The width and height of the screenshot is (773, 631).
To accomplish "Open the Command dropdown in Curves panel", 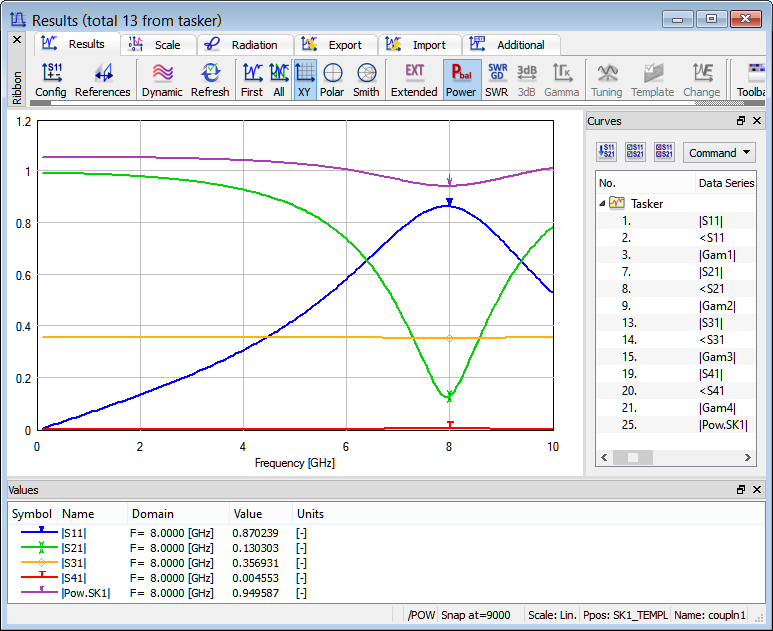I will pyautogui.click(x=719, y=153).
